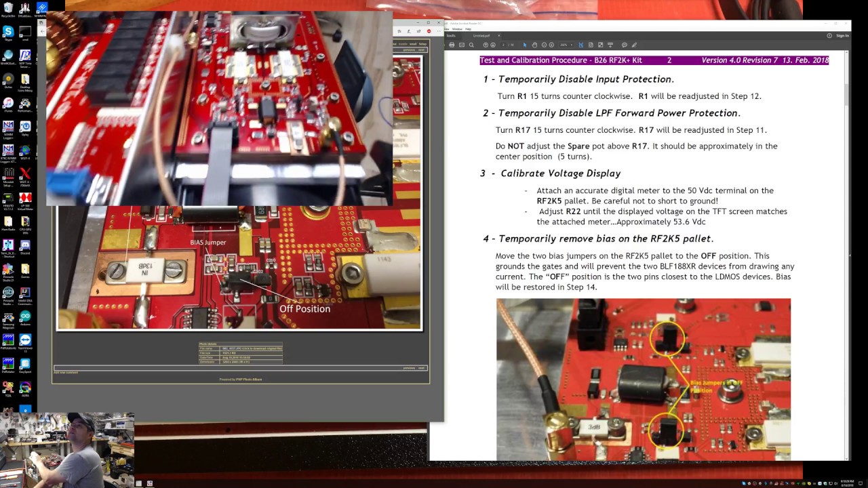
Task: Click the Zoom In plus icon
Action: click(551, 45)
